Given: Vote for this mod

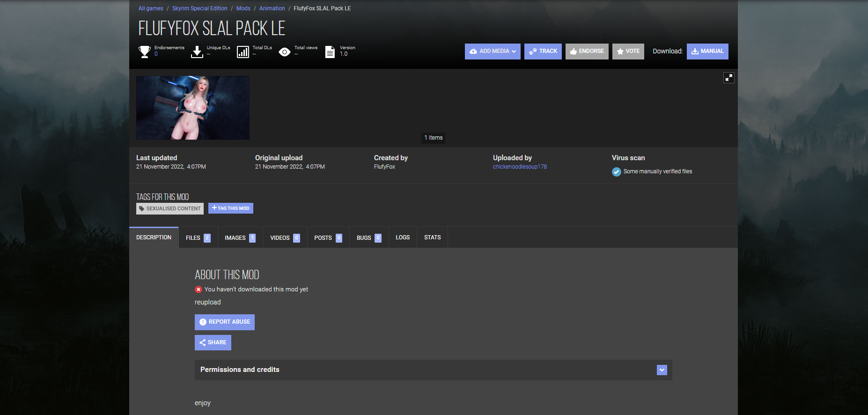Looking at the screenshot, I should pyautogui.click(x=628, y=52).
